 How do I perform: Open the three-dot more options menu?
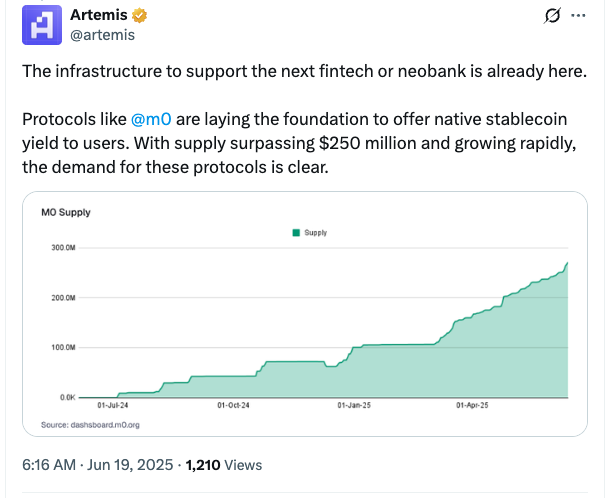click(x=578, y=17)
